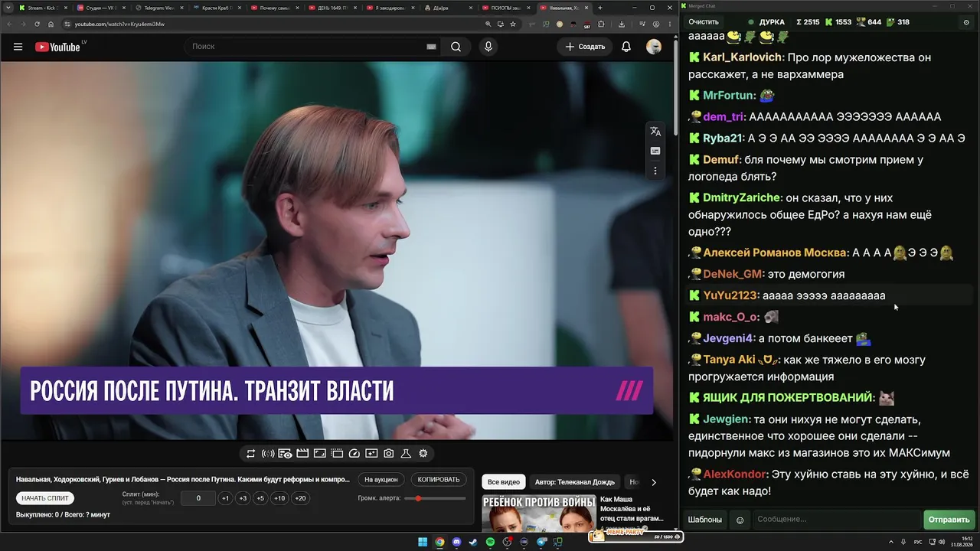Screen dimensions: 980x551
Task: Open the gear settings in the video toolbar
Action: click(423, 454)
